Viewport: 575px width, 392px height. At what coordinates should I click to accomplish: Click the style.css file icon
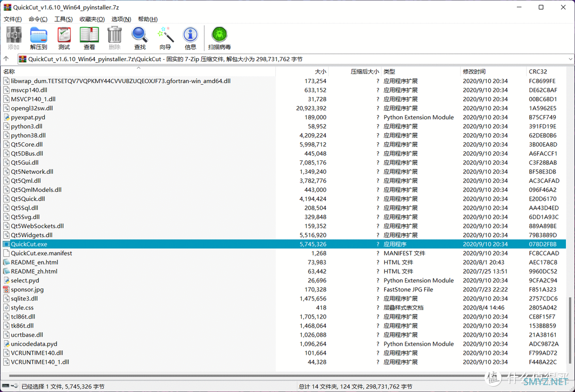6,308
